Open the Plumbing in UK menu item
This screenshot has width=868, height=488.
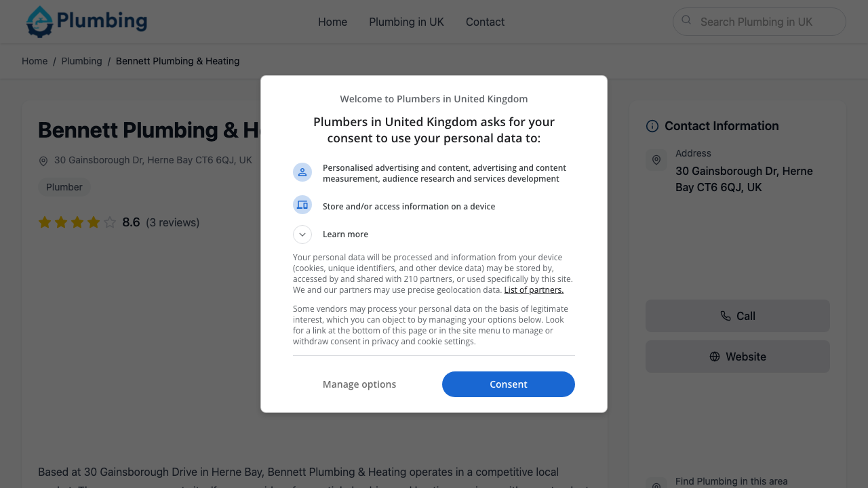(406, 22)
